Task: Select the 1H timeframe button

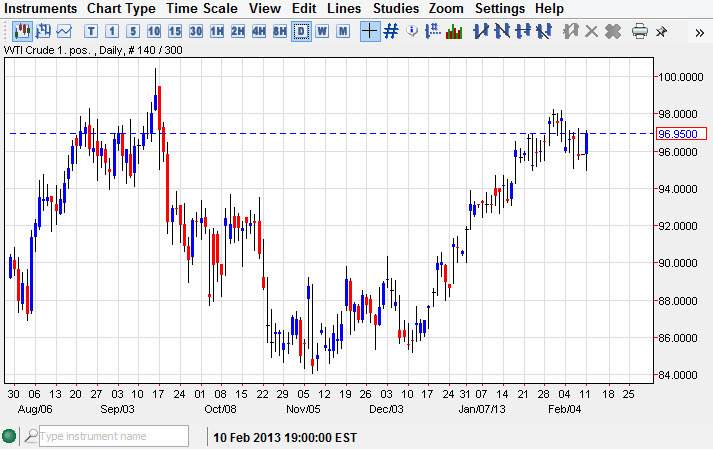Action: 217,31
